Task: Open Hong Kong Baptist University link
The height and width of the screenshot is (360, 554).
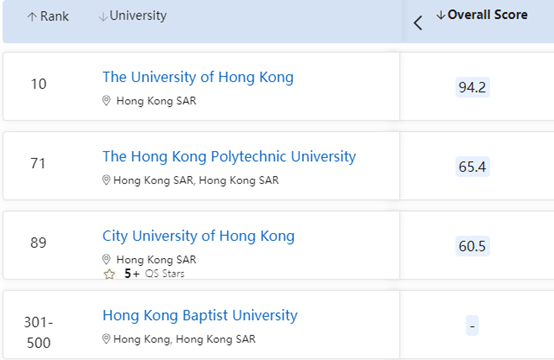Action: tap(200, 316)
